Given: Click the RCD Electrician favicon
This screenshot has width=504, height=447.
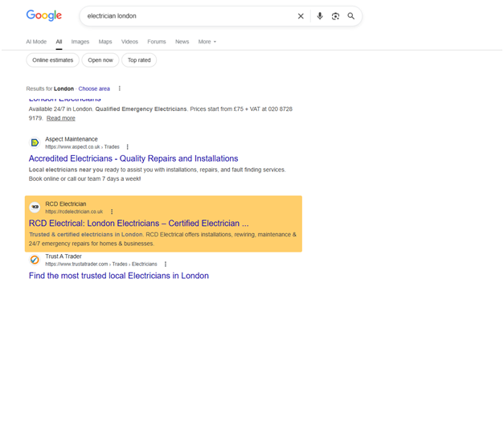Looking at the screenshot, I should (35, 207).
